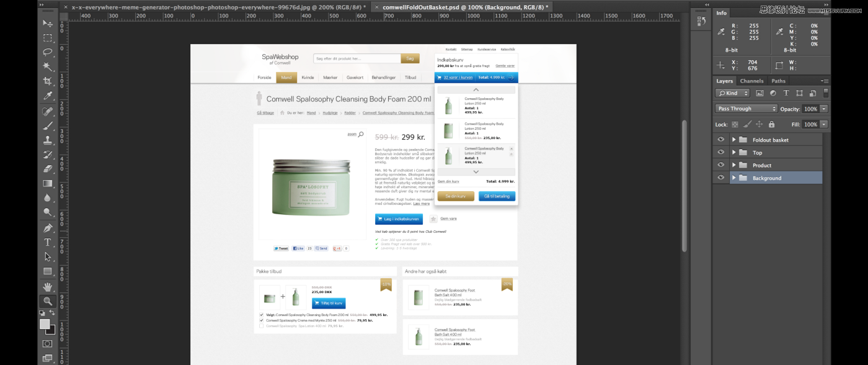Click the vertical canvas scrollbar
Image resolution: width=868 pixels, height=365 pixels.
[684, 186]
